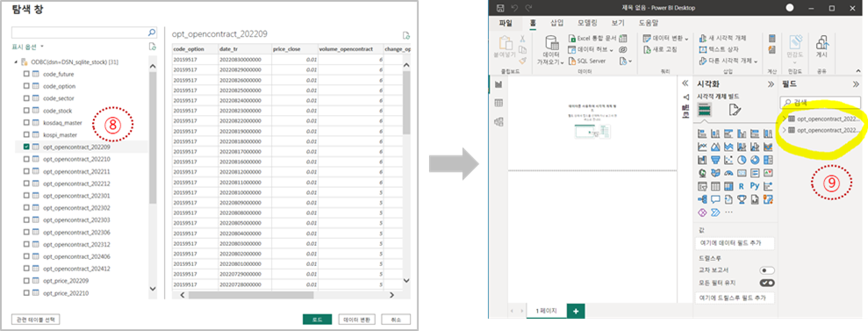Click the 필드 pane 검색 search box
Viewport: 868px width, 331px height.
point(821,103)
